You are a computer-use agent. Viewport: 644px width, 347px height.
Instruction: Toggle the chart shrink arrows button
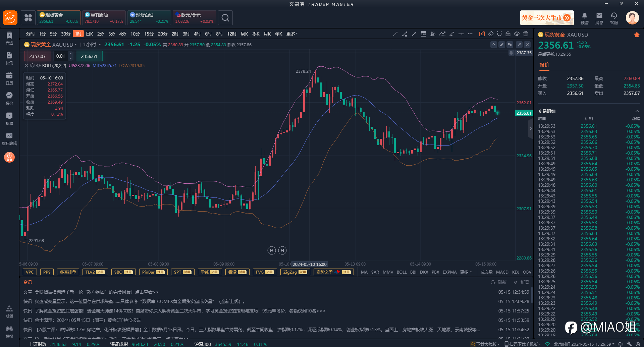(519, 45)
